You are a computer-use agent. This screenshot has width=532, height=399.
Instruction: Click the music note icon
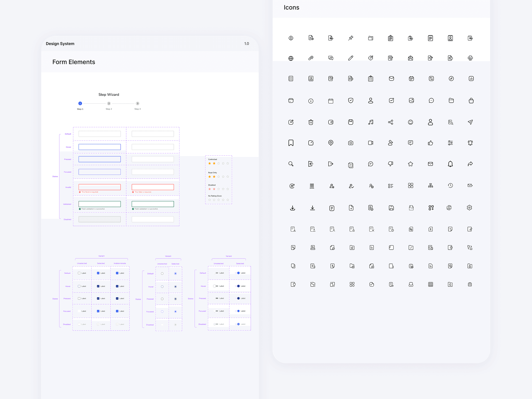point(371,122)
